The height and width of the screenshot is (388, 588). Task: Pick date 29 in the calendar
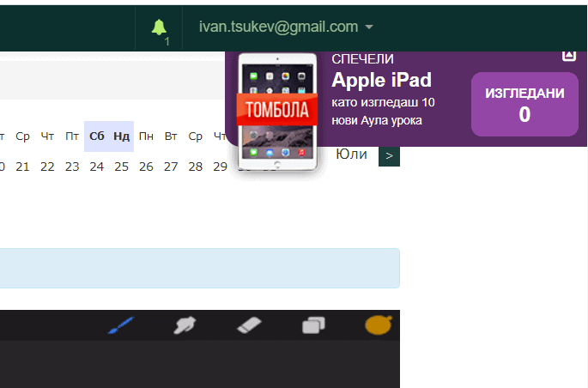pos(220,167)
